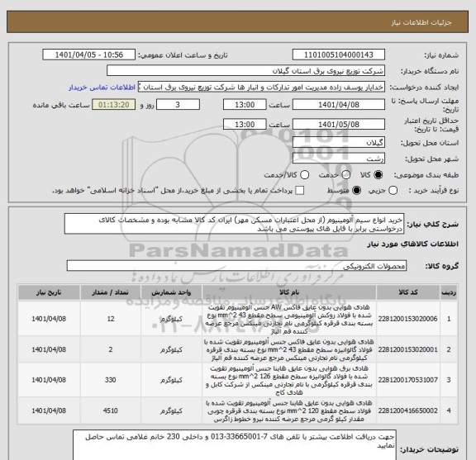Click quantity cell 4510 in row 4
The width and height of the screenshot is (476, 460).
(x=111, y=410)
